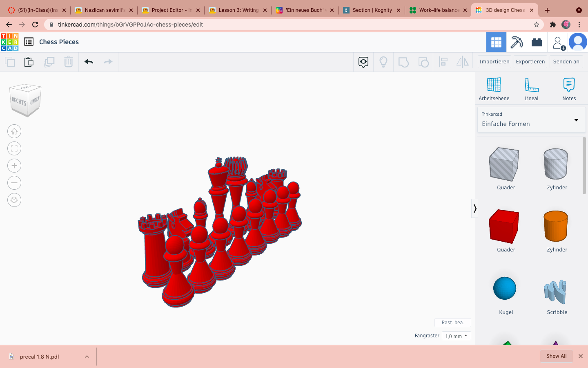Zoom out with the minus button
The width and height of the screenshot is (588, 368).
click(14, 183)
